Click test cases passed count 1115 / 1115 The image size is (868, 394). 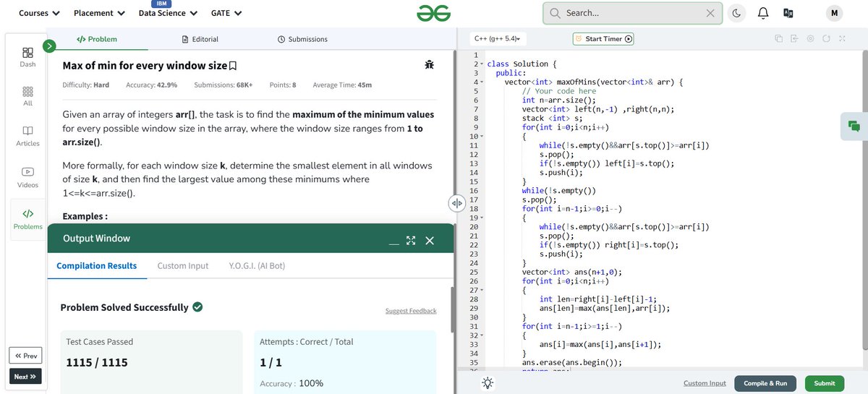(x=97, y=362)
